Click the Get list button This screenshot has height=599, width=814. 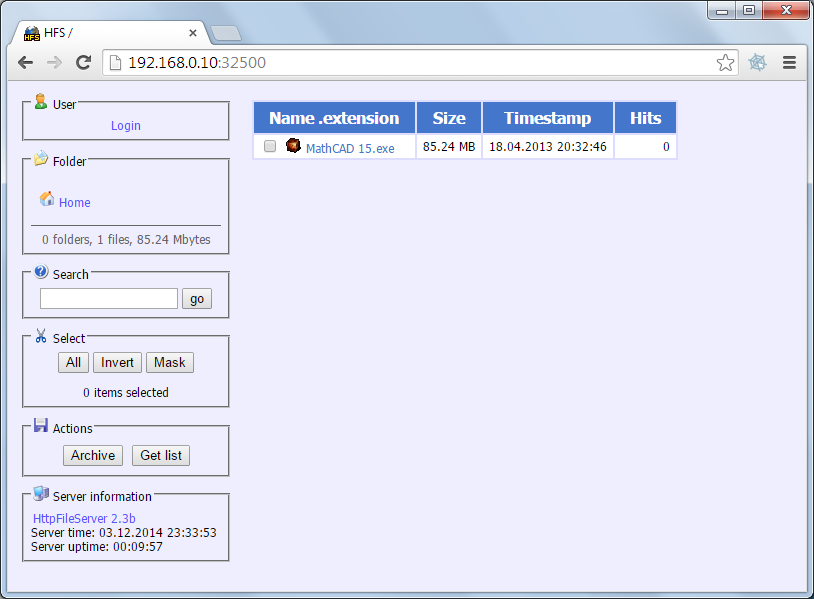pos(161,455)
